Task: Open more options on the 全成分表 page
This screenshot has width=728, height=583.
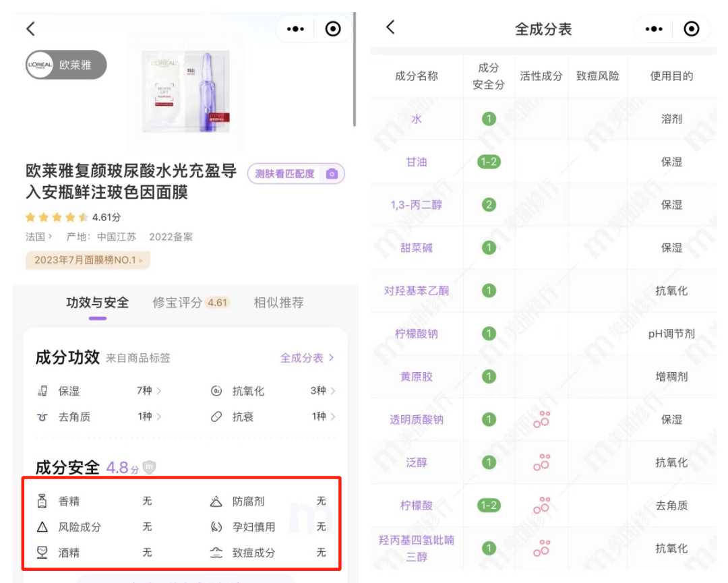Action: click(654, 29)
